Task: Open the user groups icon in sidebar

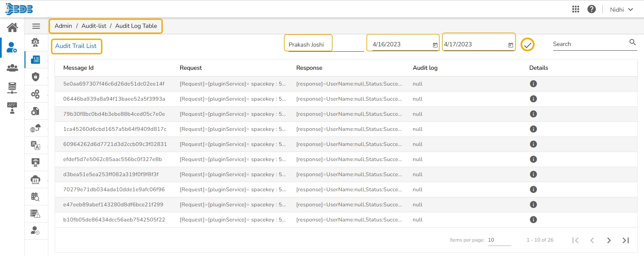Action: pos(12,68)
